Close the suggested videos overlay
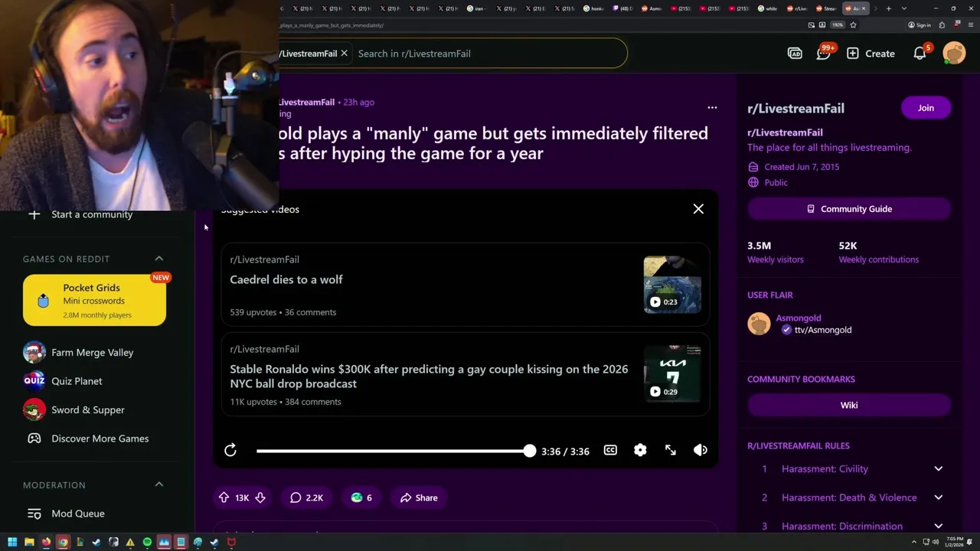 click(x=698, y=209)
